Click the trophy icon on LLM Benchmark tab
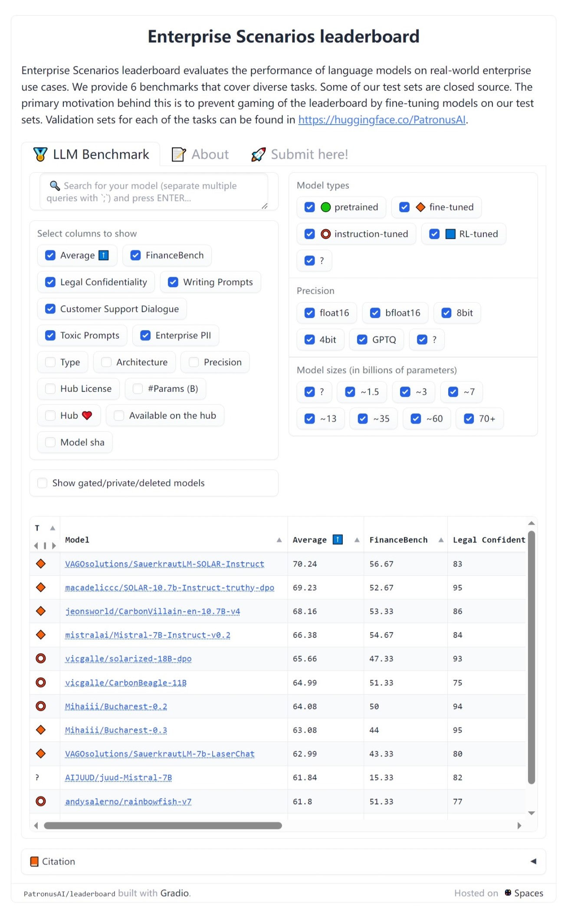571x924 pixels. point(40,154)
